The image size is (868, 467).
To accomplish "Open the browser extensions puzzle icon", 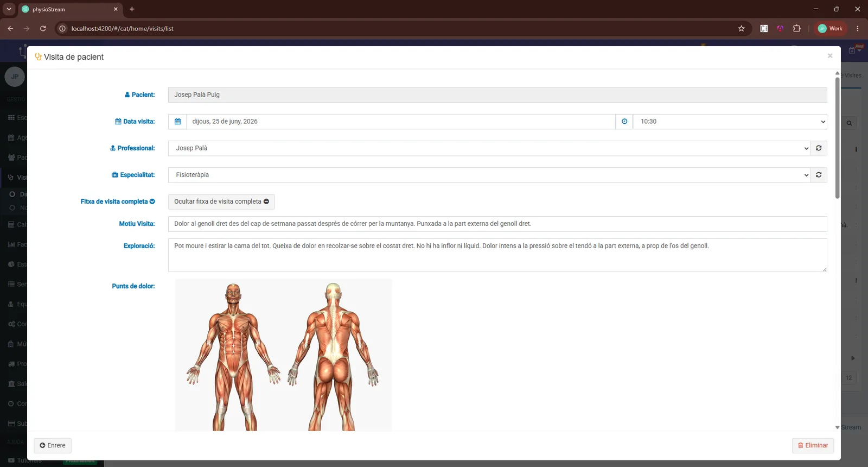I will pyautogui.click(x=797, y=28).
